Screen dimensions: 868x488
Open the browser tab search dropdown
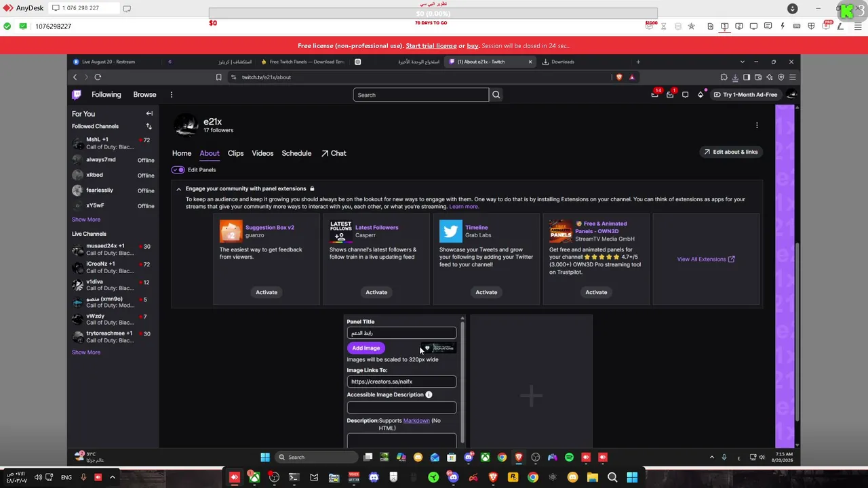[742, 62]
